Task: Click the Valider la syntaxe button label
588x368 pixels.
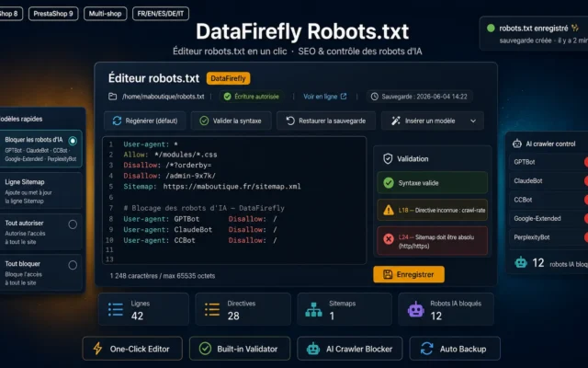Action: [x=237, y=121]
